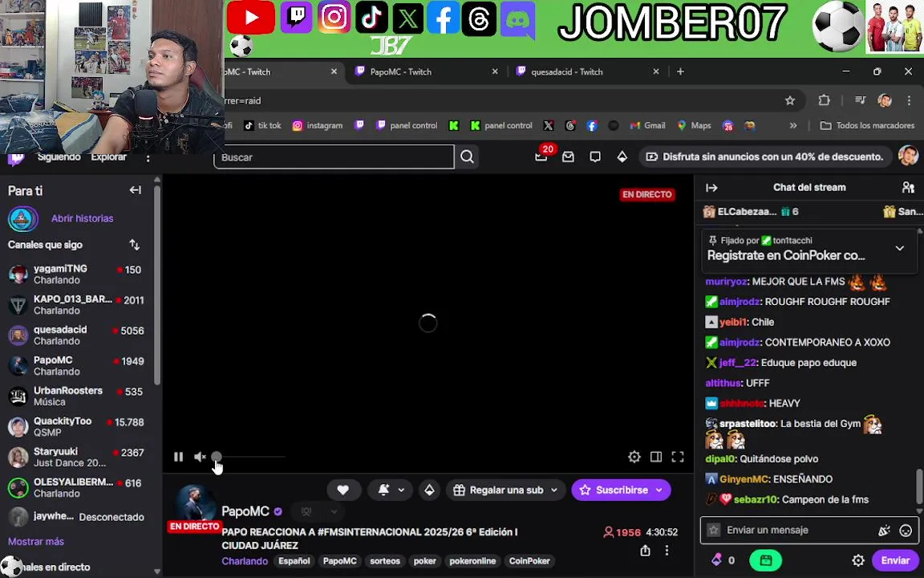The image size is (924, 578).
Task: Open the Maps bookmark
Action: (694, 125)
